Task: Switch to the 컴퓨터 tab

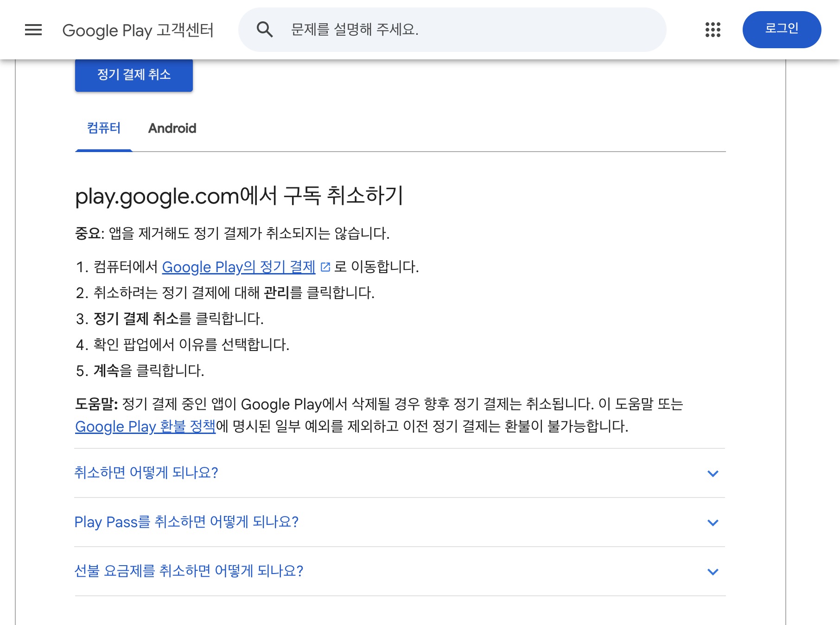Action: tap(104, 128)
